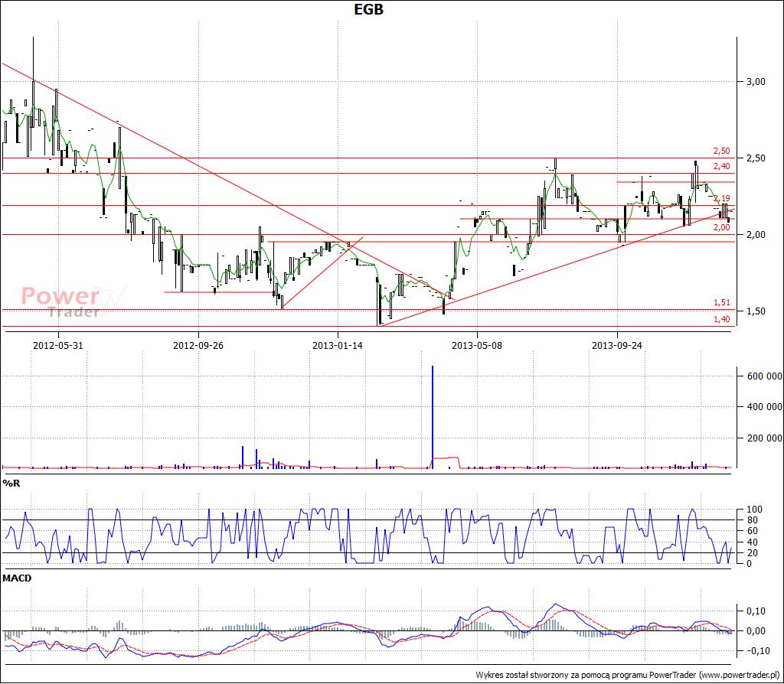Click the 600 000 volume axis label
The width and height of the screenshot is (784, 684).
click(x=759, y=376)
